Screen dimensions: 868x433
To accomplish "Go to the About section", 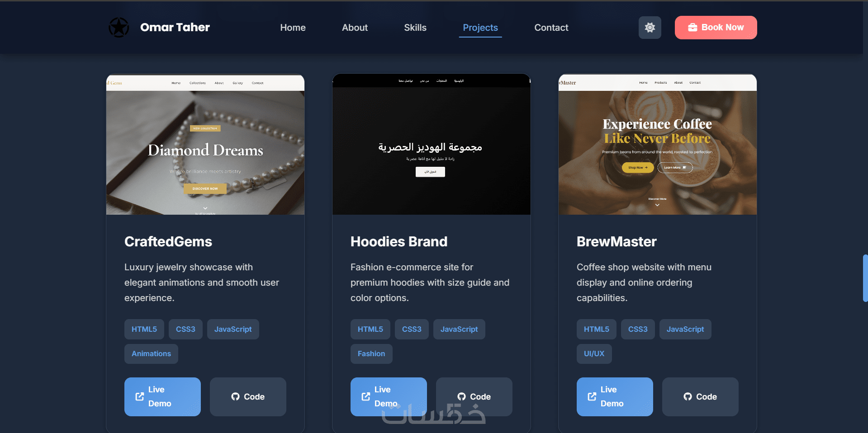I will pyautogui.click(x=355, y=28).
